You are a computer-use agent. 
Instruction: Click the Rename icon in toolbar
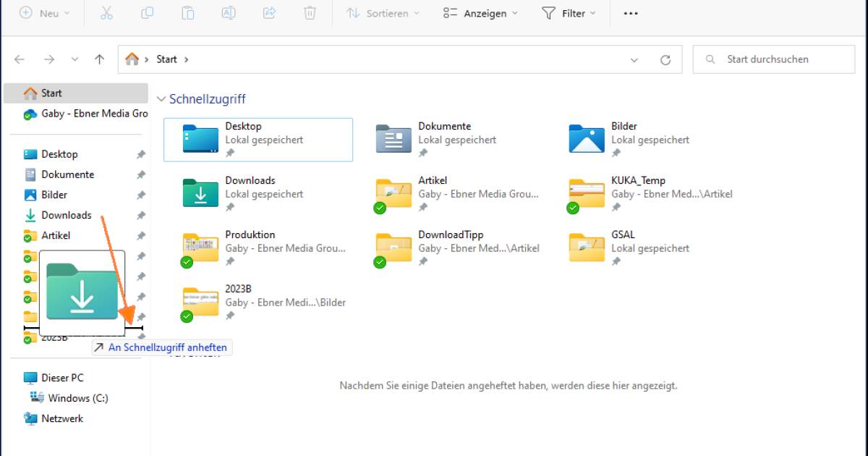pos(228,13)
